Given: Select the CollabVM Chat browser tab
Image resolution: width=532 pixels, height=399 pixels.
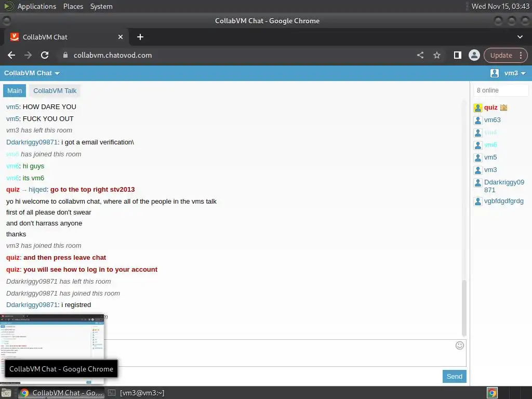Looking at the screenshot, I should [x=66, y=37].
